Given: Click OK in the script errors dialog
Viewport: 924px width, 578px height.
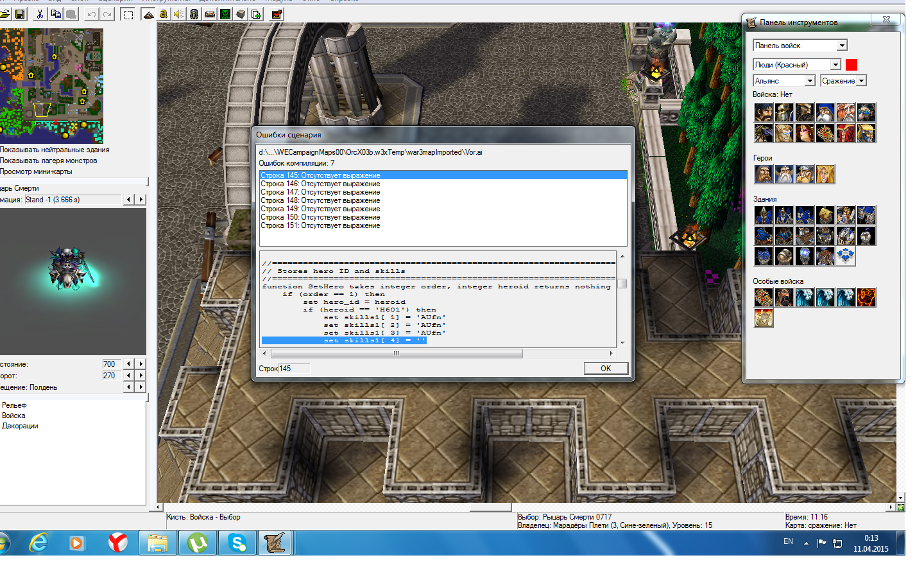Looking at the screenshot, I should [606, 368].
